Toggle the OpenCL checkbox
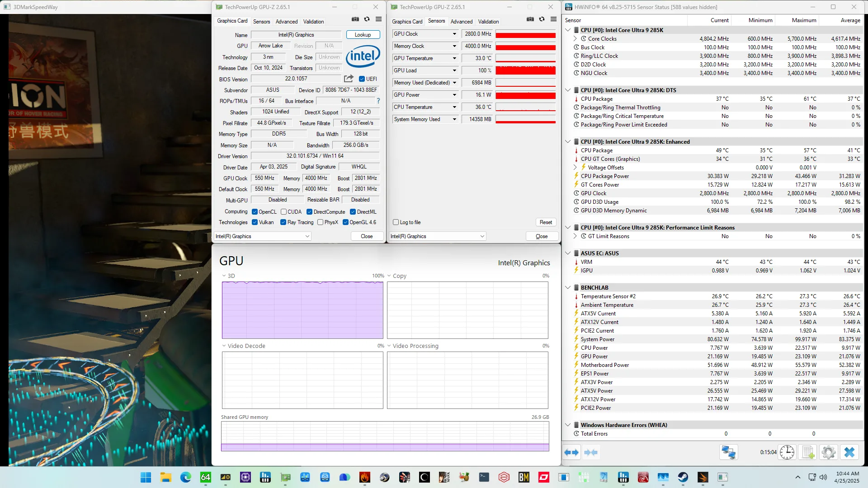This screenshot has height=488, width=868. (x=255, y=212)
